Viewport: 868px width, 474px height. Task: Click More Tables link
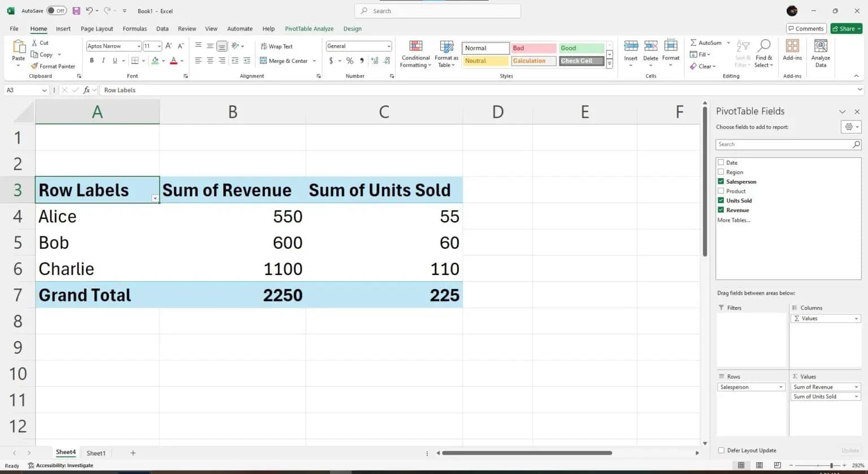tap(734, 220)
